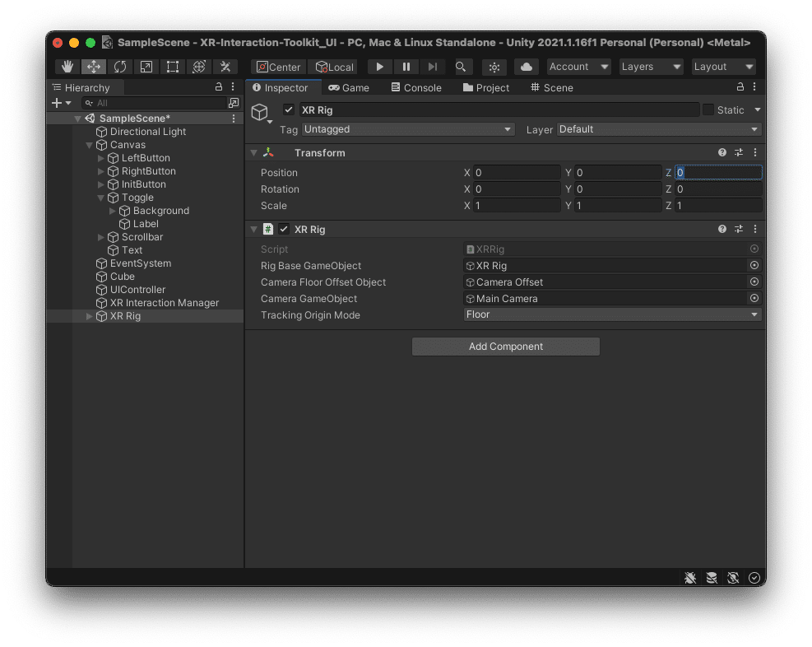Click the Step frame button
The image size is (812, 647).
[x=433, y=67]
